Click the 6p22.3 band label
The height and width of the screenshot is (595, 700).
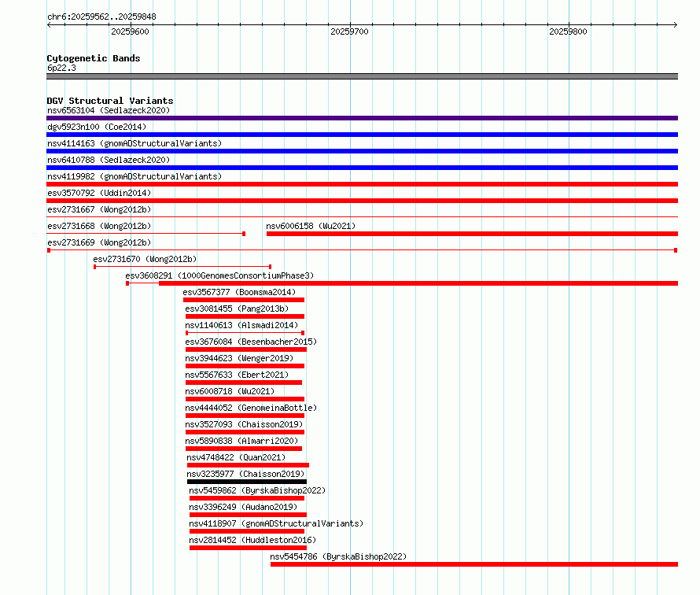coord(61,68)
